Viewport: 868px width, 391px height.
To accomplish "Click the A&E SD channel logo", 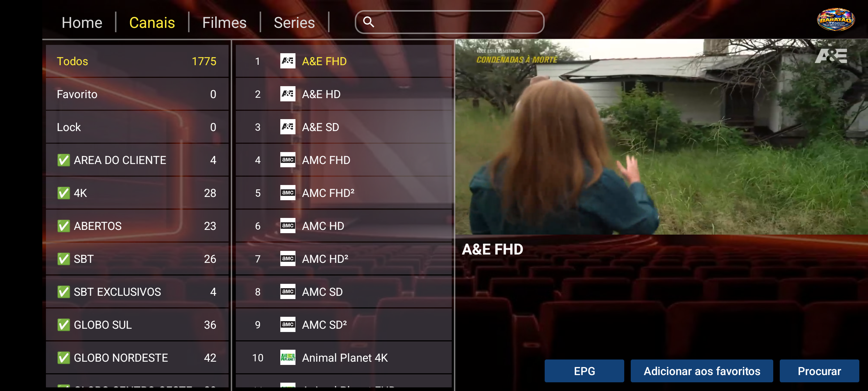I will [x=288, y=127].
